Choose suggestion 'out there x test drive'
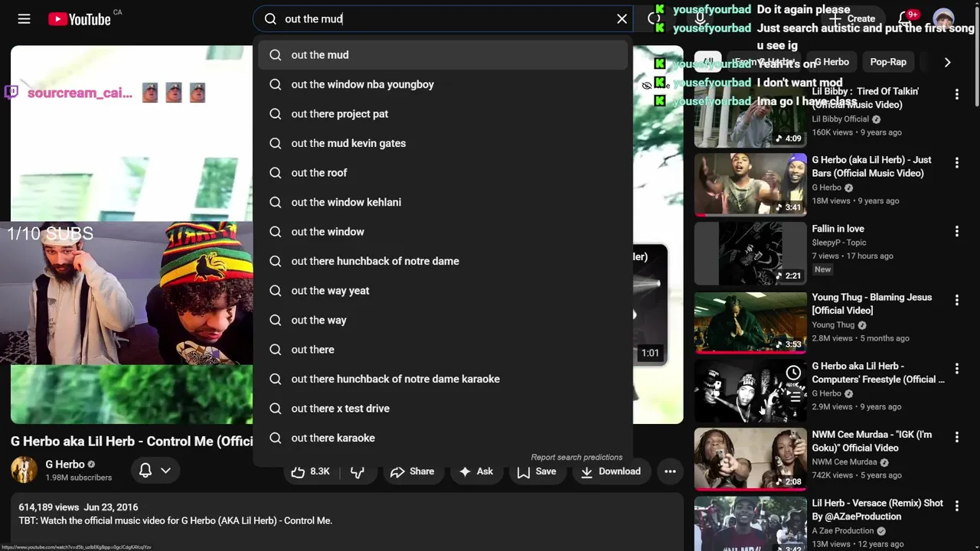The height and width of the screenshot is (551, 980). point(443,409)
